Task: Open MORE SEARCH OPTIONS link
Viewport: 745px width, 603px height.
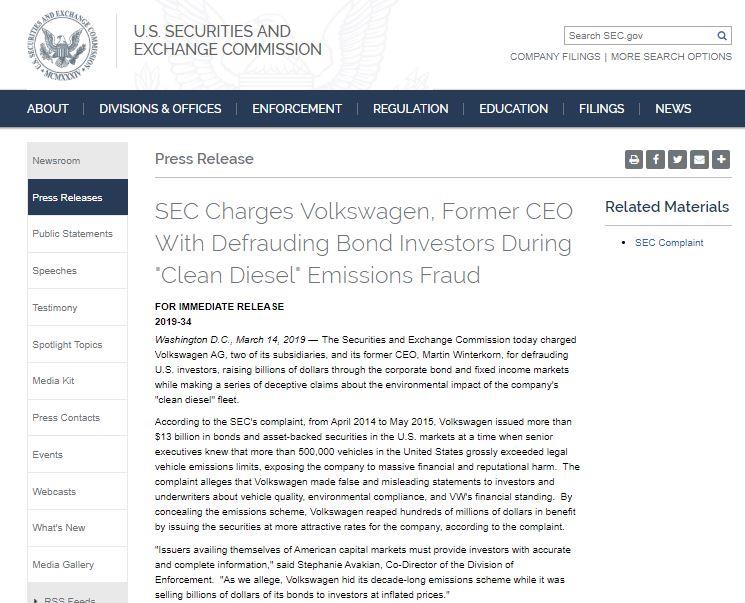Action: (x=671, y=57)
